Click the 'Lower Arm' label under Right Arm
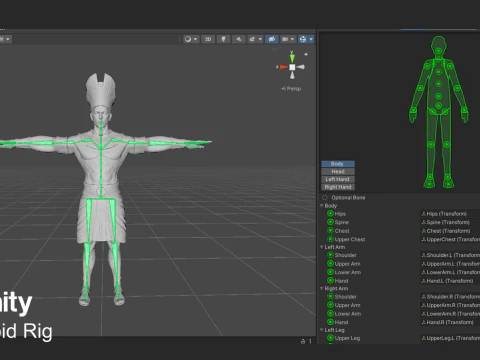 point(348,314)
